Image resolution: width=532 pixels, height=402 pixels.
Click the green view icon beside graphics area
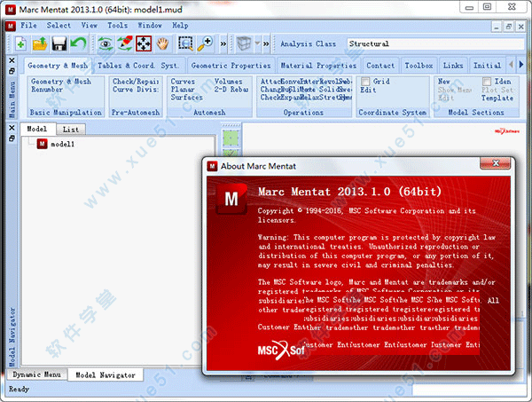(231, 138)
